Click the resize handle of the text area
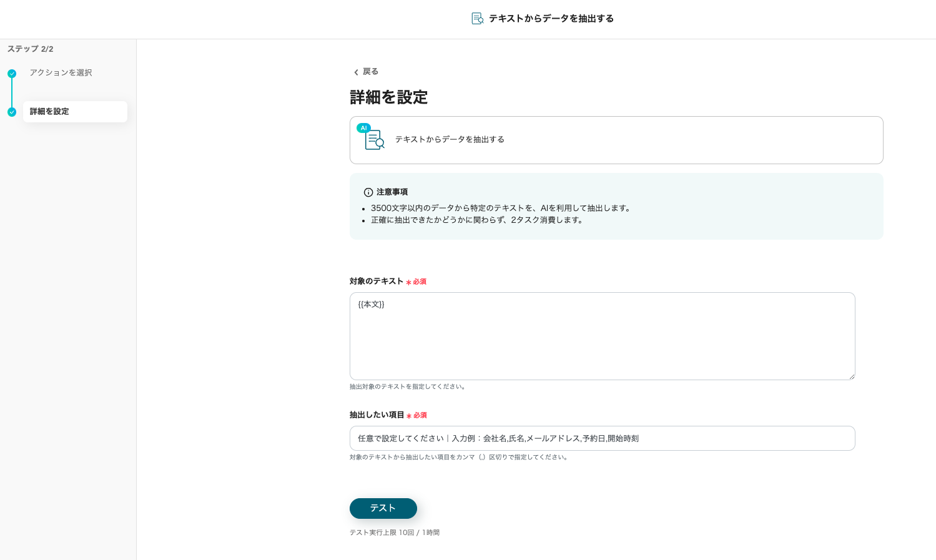 coord(851,376)
